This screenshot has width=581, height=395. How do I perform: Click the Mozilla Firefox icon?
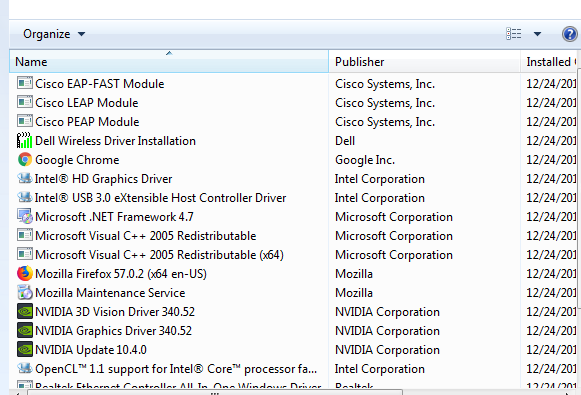pyautogui.click(x=25, y=273)
